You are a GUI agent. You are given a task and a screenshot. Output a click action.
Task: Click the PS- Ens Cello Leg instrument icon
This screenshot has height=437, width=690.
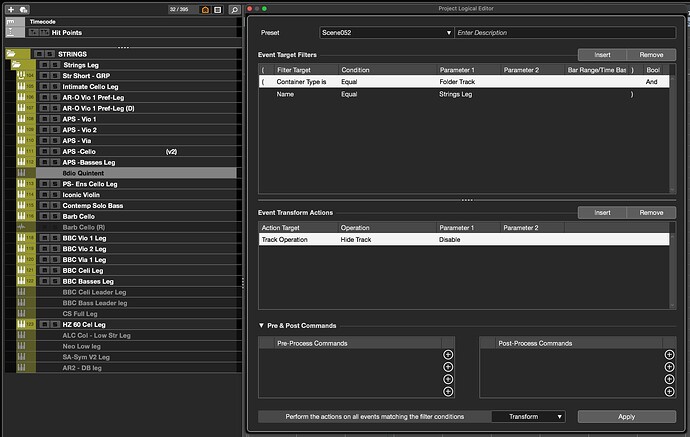point(21,184)
